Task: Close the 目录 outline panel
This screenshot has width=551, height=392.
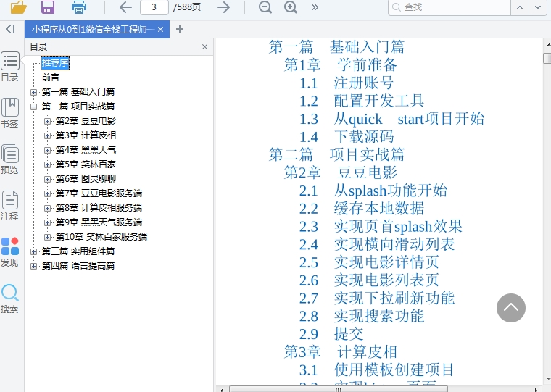Action: (x=205, y=46)
